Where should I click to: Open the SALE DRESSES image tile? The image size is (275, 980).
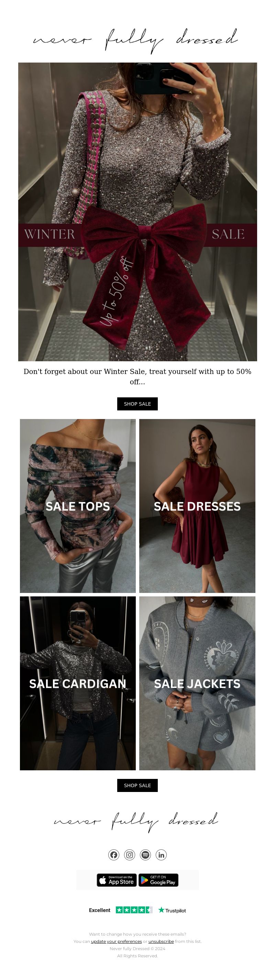coord(197,506)
